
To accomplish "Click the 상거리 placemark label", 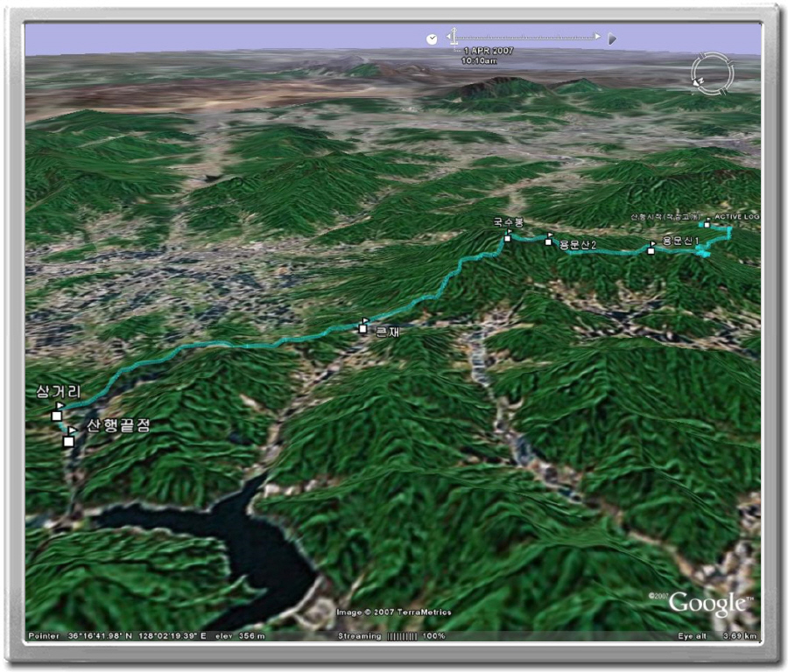I will click(59, 391).
